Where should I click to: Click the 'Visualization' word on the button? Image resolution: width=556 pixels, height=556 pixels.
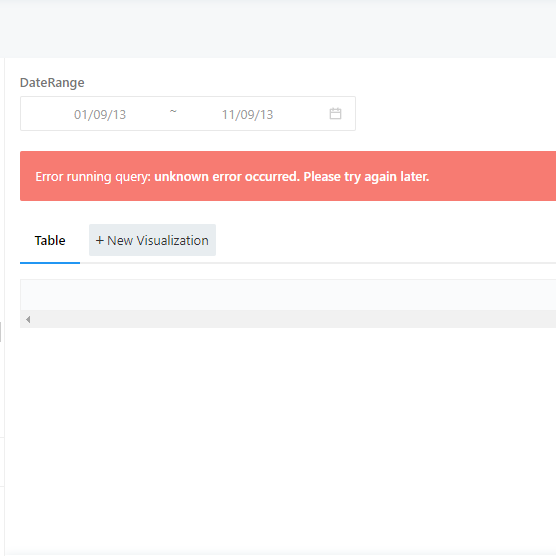pyautogui.click(x=173, y=240)
